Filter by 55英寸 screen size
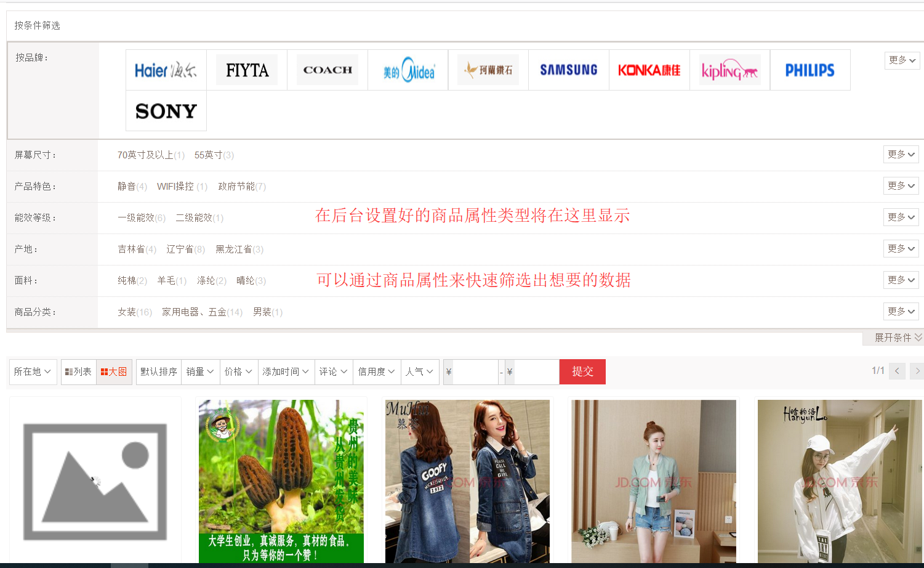Screen dimensions: 924x568 [x=214, y=155]
